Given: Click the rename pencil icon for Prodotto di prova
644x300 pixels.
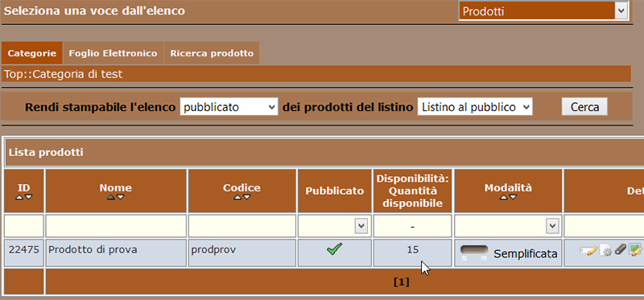Looking at the screenshot, I should click(588, 250).
